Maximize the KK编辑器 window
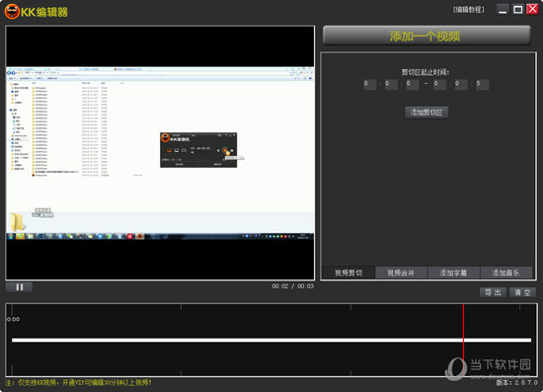Image resolution: width=543 pixels, height=392 pixels. pyautogui.click(x=517, y=9)
